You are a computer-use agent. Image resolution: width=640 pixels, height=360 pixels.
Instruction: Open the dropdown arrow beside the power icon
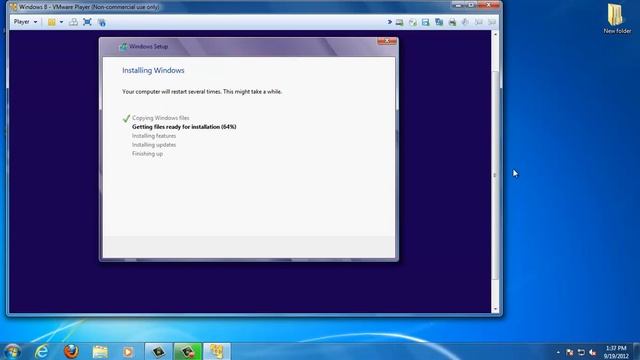tap(62, 22)
